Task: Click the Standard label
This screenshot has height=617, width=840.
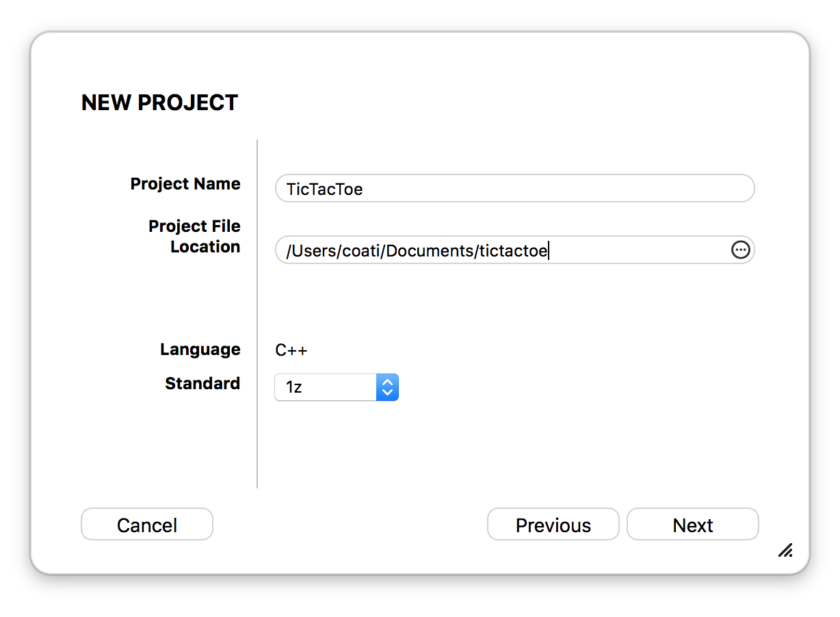Action: click(x=202, y=384)
